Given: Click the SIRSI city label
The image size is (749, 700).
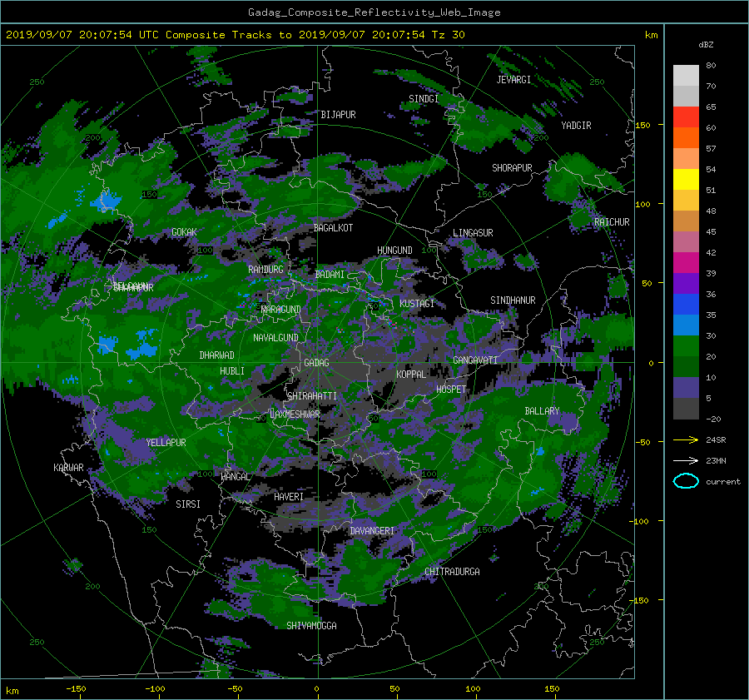Looking at the screenshot, I should [x=188, y=504].
